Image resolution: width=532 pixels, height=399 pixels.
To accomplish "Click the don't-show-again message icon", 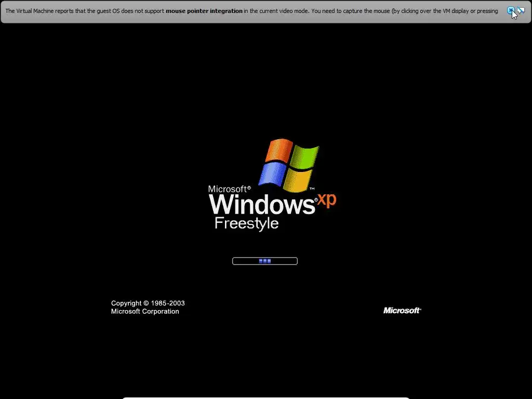I will (521, 10).
